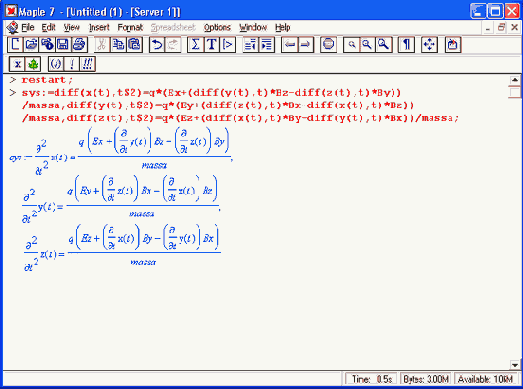523x389 pixels.
Task: Set zoom to 200% with largest magnifier
Action: point(384,45)
